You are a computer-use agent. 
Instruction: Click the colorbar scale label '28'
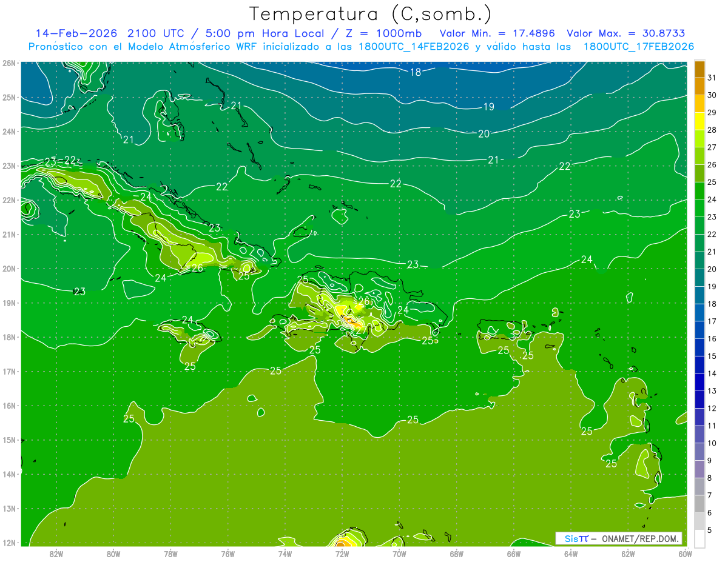point(712,129)
